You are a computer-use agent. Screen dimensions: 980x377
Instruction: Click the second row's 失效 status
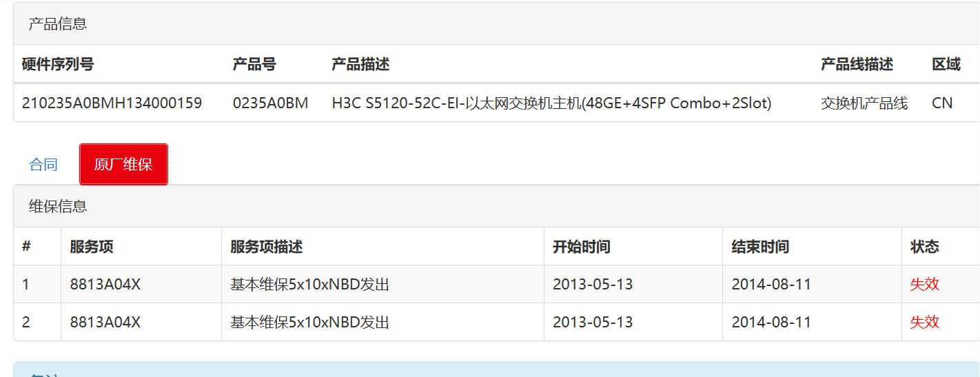point(924,322)
